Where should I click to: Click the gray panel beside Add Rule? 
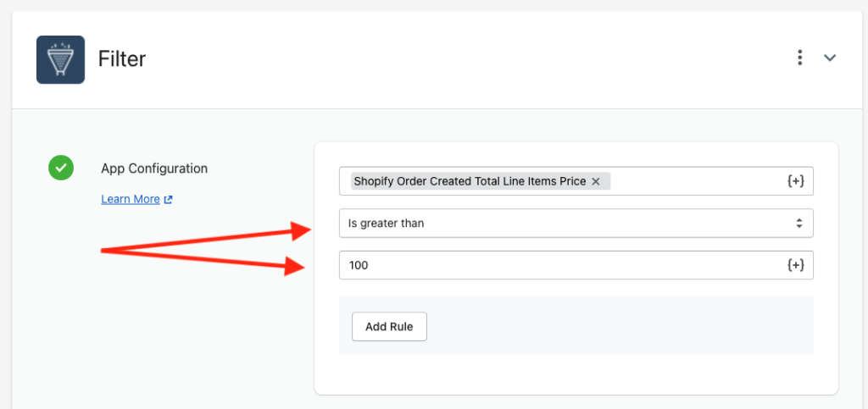[x=619, y=325]
